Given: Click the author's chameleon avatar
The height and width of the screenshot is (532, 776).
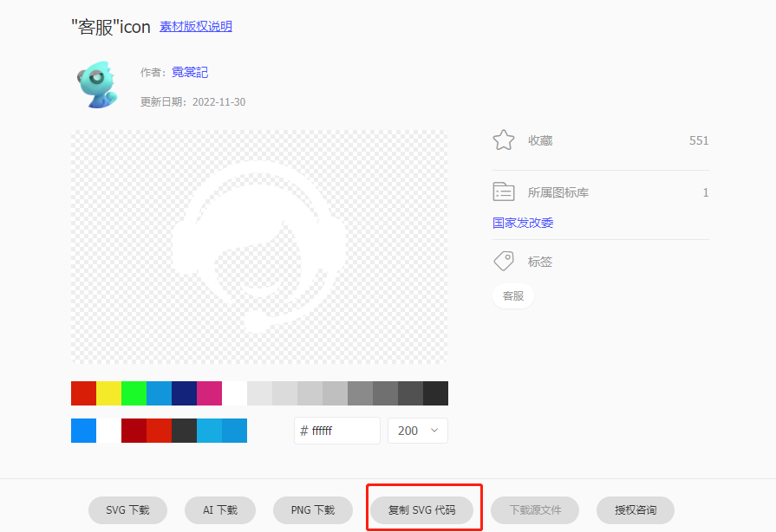Looking at the screenshot, I should coord(97,85).
